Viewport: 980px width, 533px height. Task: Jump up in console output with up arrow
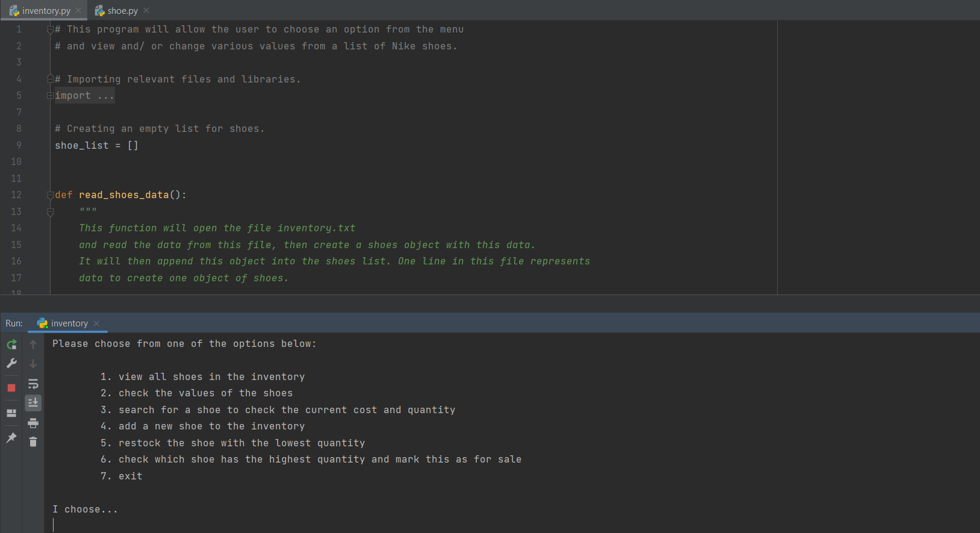coord(33,344)
